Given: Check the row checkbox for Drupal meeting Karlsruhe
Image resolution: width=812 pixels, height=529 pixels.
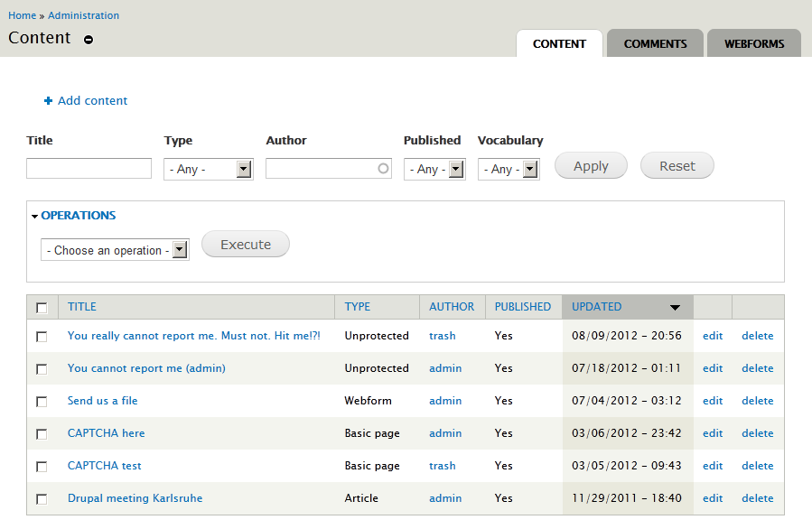Looking at the screenshot, I should coord(42,498).
